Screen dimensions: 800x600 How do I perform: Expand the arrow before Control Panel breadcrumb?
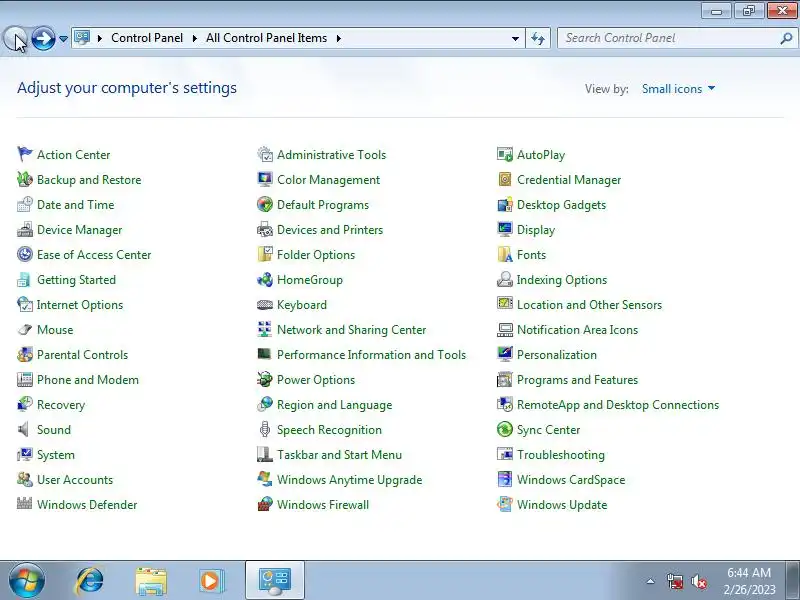99,38
